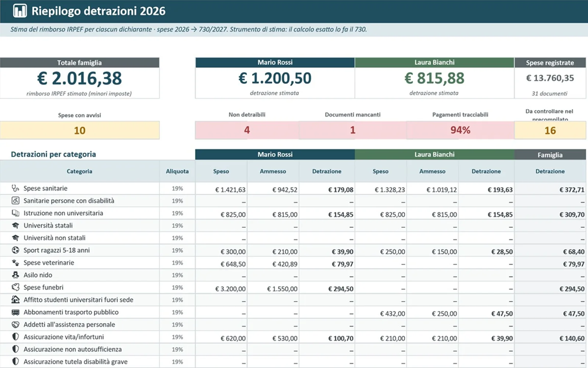Image resolution: width=588 pixels, height=368 pixels.
Task: Click the shield icon for Assicurazione non autosufficienza
Action: tap(15, 349)
